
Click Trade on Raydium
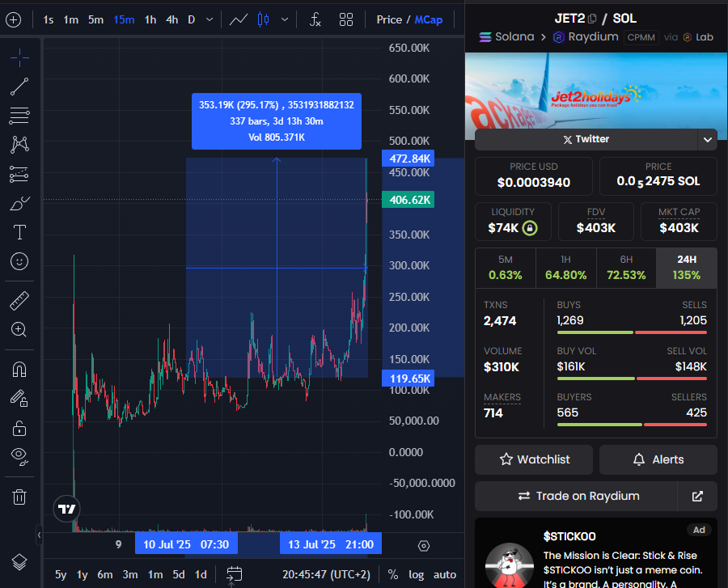pos(577,496)
